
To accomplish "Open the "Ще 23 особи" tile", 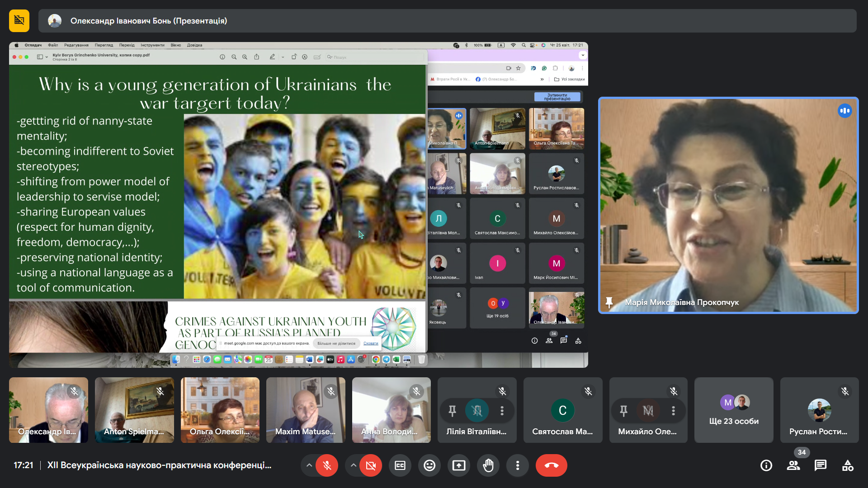I will tap(733, 410).
